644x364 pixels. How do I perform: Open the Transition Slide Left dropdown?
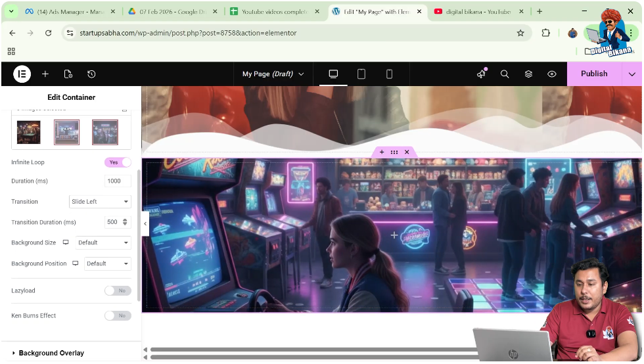coord(100,202)
